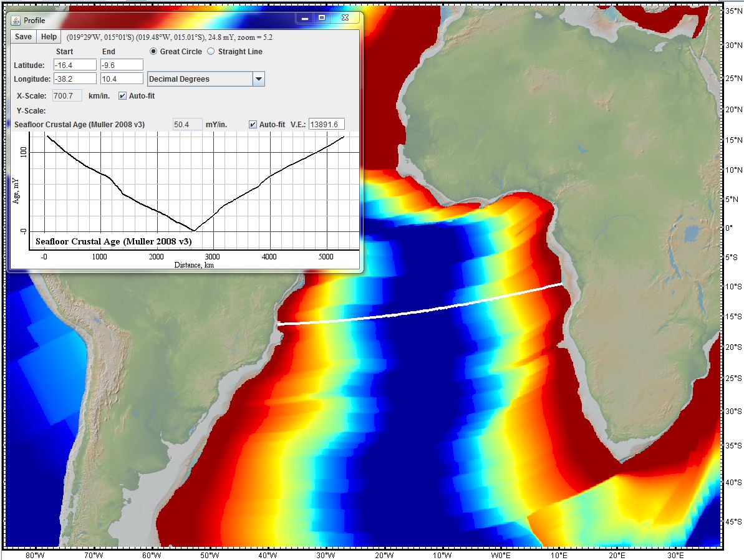Click the V.E. field showing 13891.6
The image size is (744, 560).
pyautogui.click(x=326, y=124)
